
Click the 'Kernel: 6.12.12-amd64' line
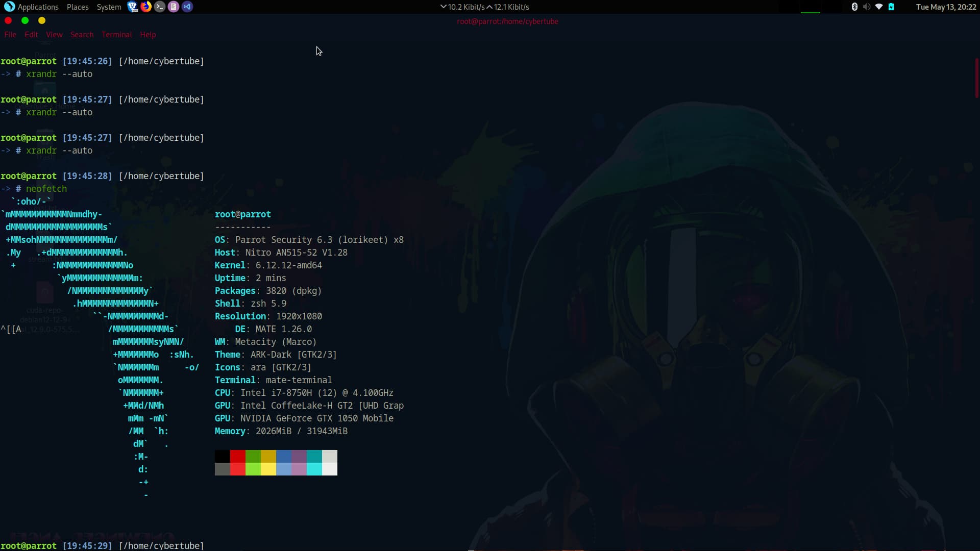click(x=268, y=265)
